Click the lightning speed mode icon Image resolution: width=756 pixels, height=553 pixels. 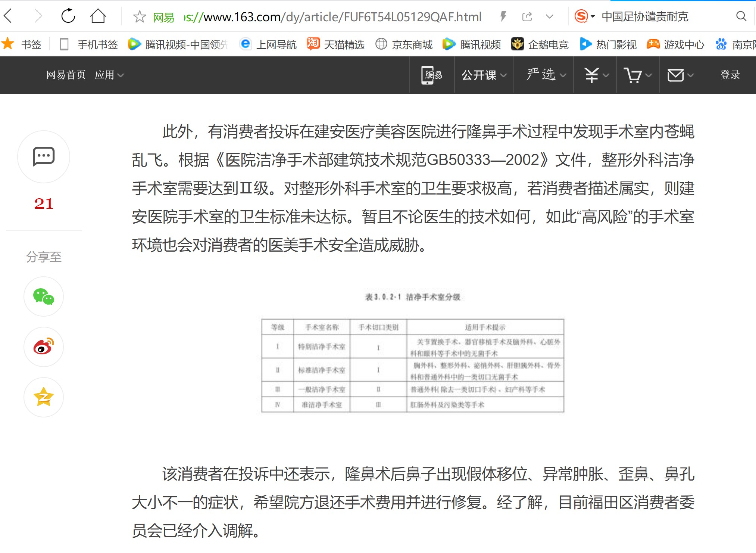(x=503, y=16)
